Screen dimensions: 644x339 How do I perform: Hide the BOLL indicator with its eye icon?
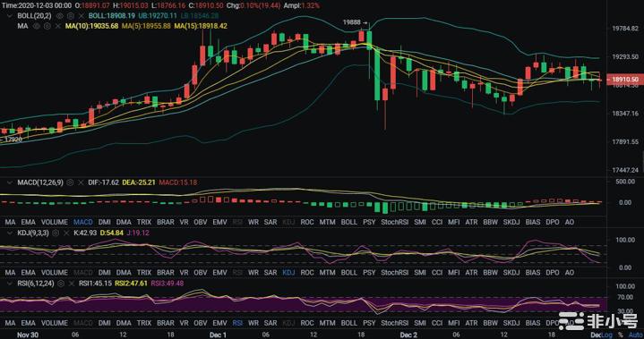tap(60, 16)
